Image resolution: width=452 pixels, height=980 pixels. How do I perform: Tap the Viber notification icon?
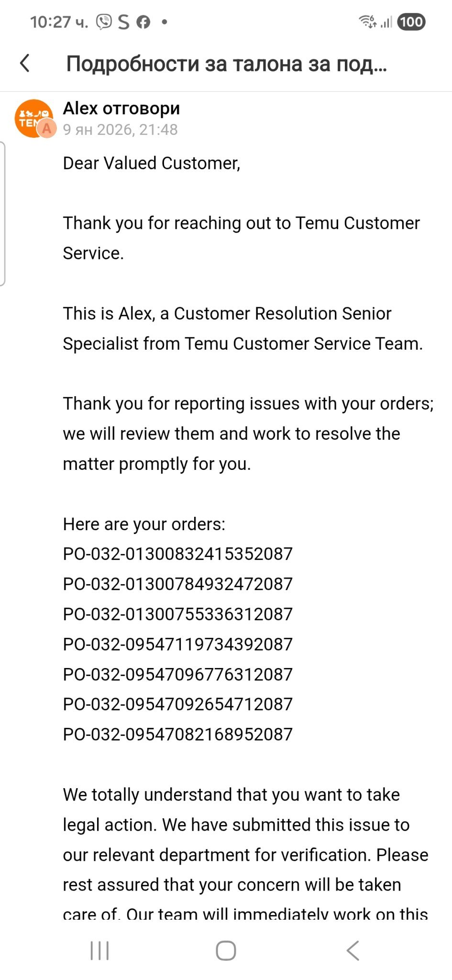tap(104, 22)
